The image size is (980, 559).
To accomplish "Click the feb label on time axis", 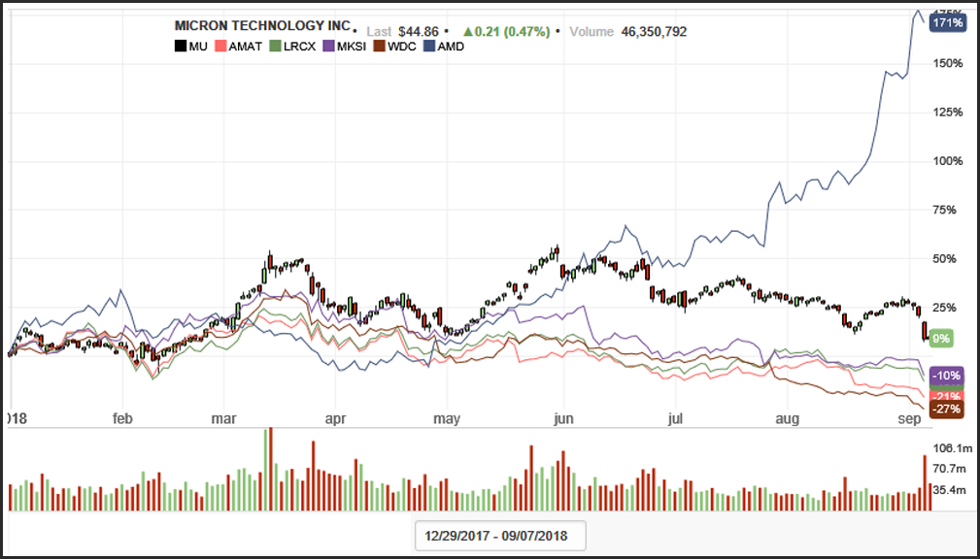I will tap(122, 419).
